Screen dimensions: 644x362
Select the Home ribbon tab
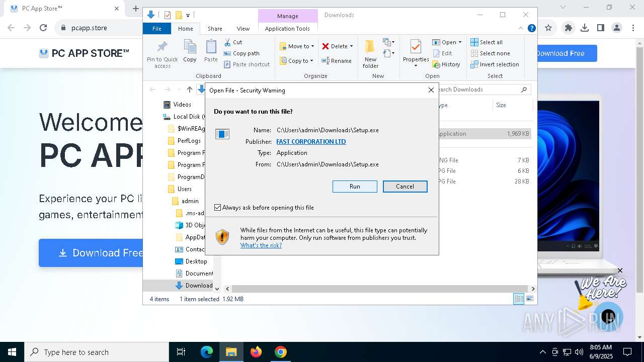click(185, 29)
